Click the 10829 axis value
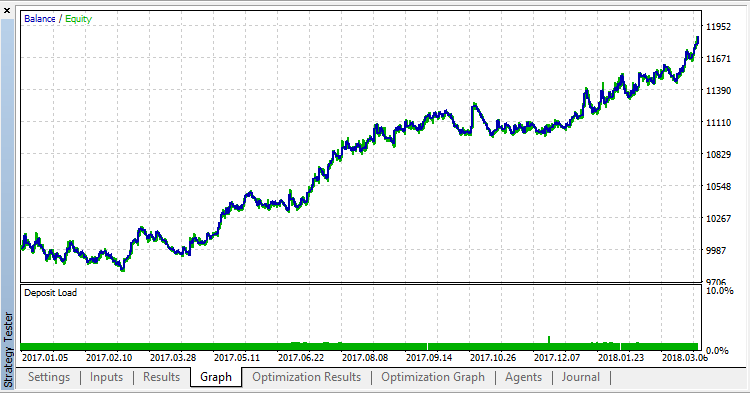The height and width of the screenshot is (394, 750). coord(718,154)
